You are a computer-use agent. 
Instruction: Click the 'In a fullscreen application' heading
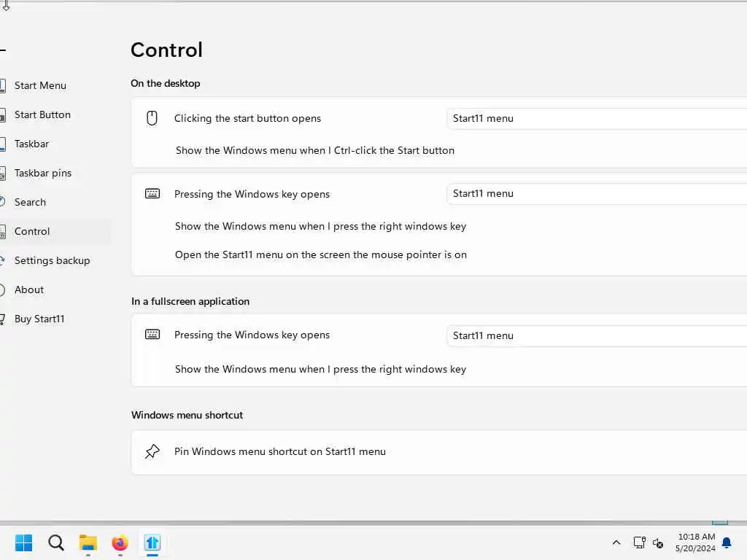click(x=190, y=301)
